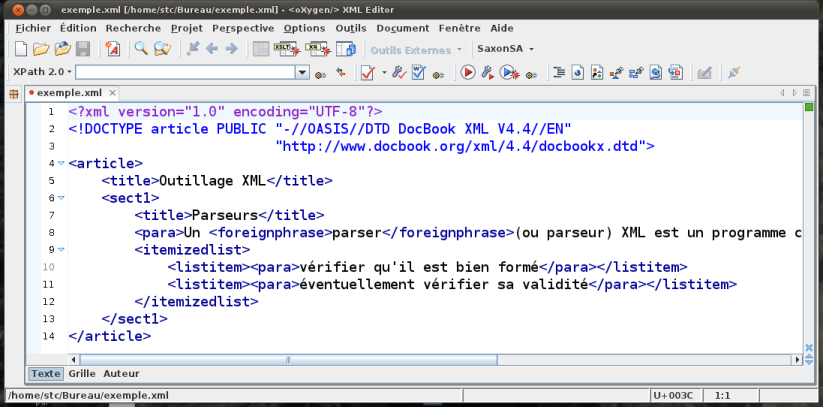Click the format and indent icon

(559, 72)
